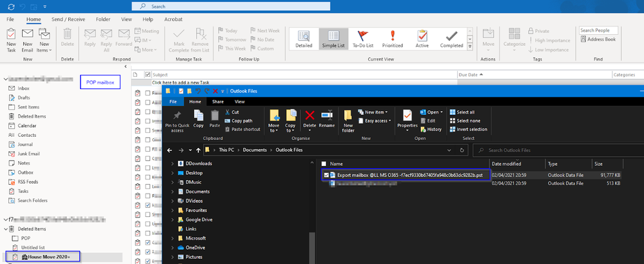Switch to Send / Receive ribbon tab
Screen dimensions: 644x264
(x=68, y=19)
